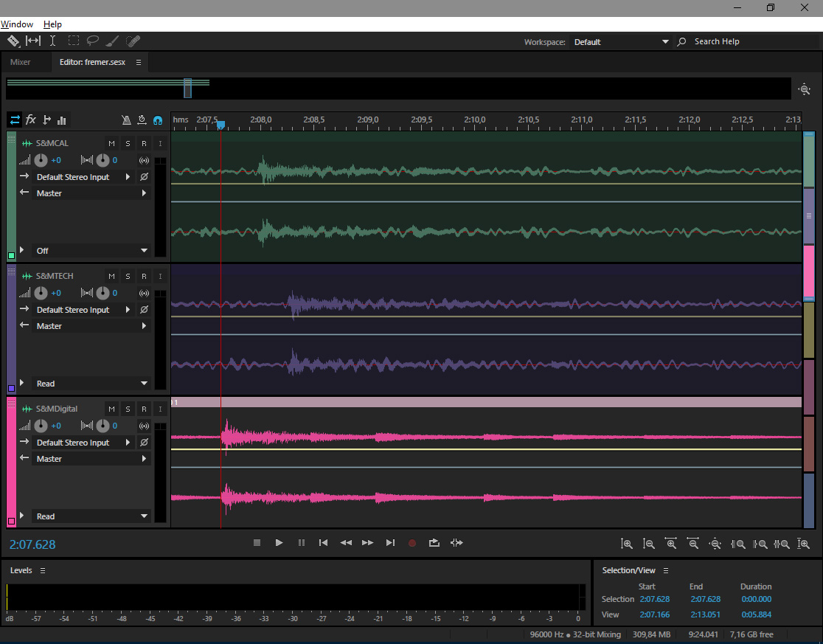Stop playback
Viewport: 823px width, 644px height.
[257, 543]
